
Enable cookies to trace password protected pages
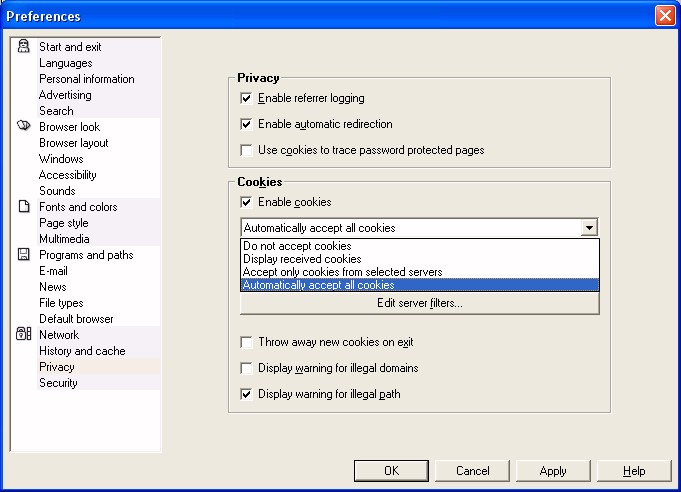pos(246,151)
